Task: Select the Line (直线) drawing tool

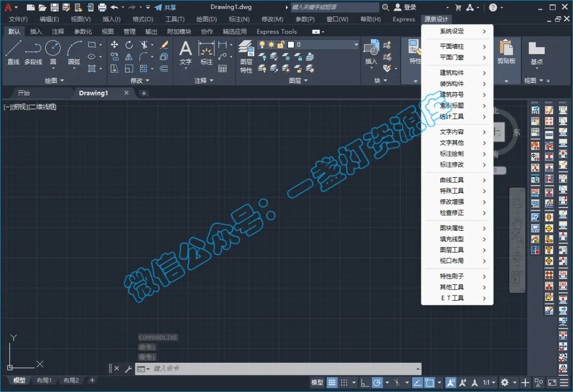Action: coord(13,53)
